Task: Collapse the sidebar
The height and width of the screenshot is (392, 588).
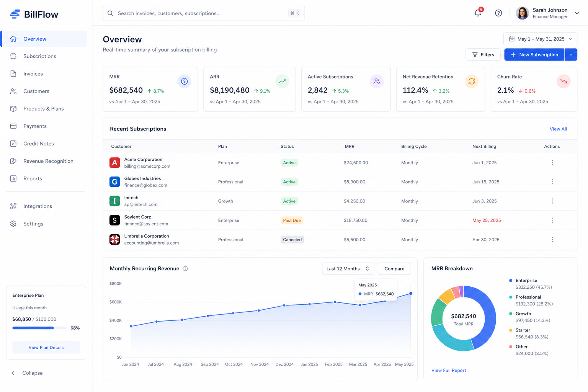Action: point(27,373)
